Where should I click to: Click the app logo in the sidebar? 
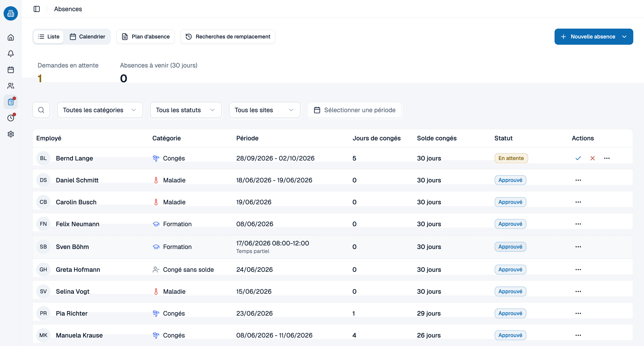[x=11, y=13]
